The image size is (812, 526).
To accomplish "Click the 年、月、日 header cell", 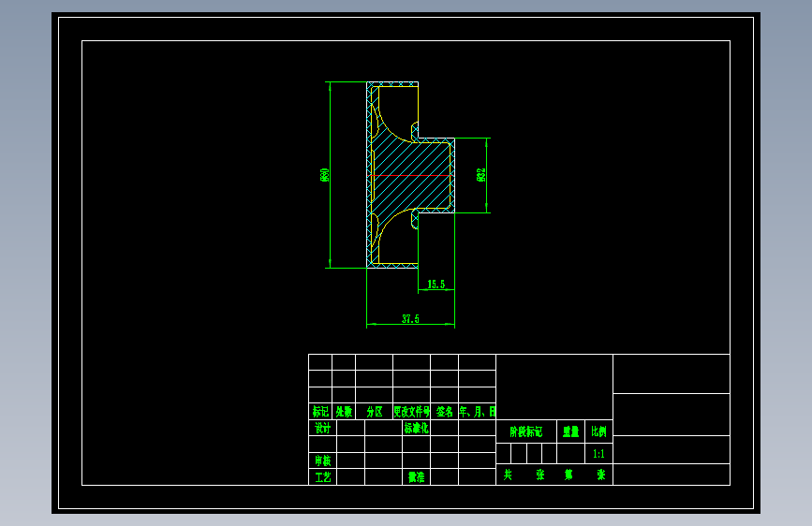I will [478, 412].
